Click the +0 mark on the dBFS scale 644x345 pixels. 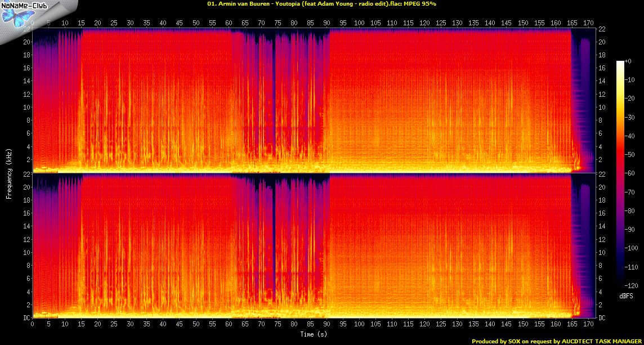629,61
